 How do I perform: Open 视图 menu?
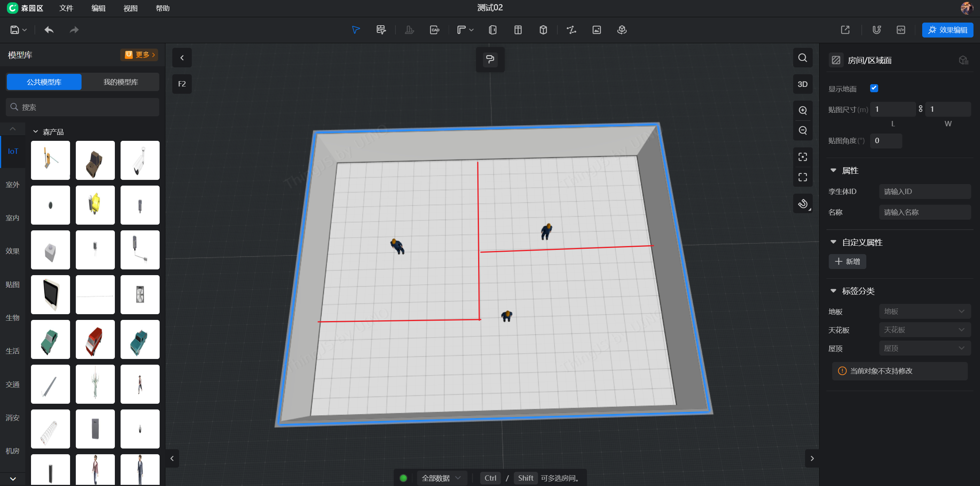click(x=131, y=8)
